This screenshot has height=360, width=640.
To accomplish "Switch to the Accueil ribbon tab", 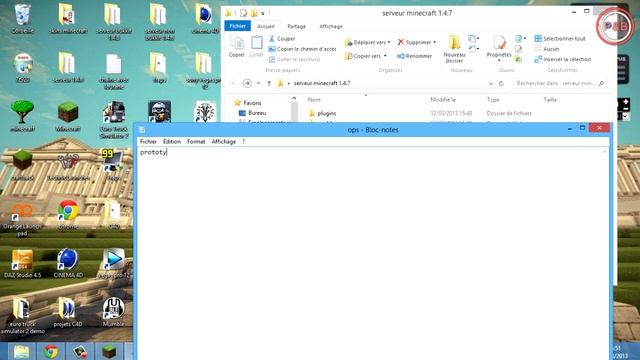I will [266, 26].
